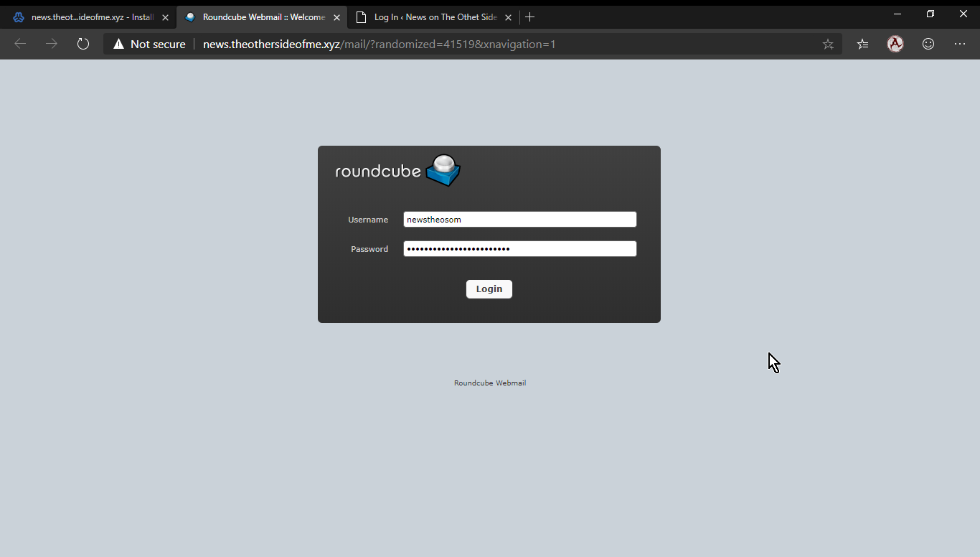Viewport: 980px width, 557px height.
Task: Click the smiley feedback icon
Action: (x=928, y=44)
